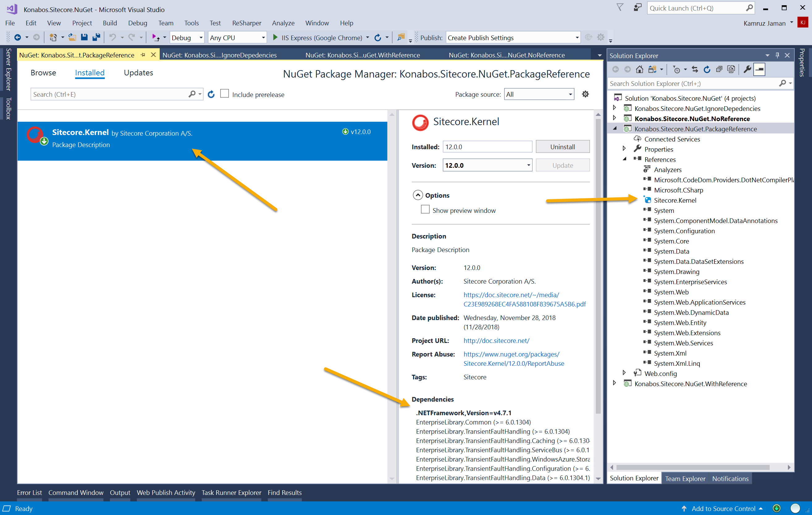Click the notifications flag icon in title bar
The height and width of the screenshot is (515, 812).
pos(620,7)
